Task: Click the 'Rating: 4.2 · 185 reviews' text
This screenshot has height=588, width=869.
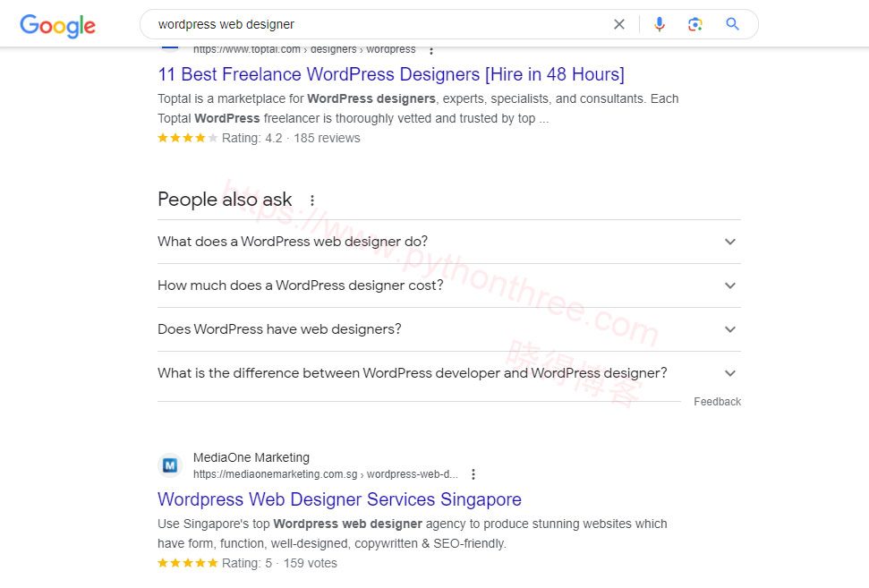Action: 291,138
